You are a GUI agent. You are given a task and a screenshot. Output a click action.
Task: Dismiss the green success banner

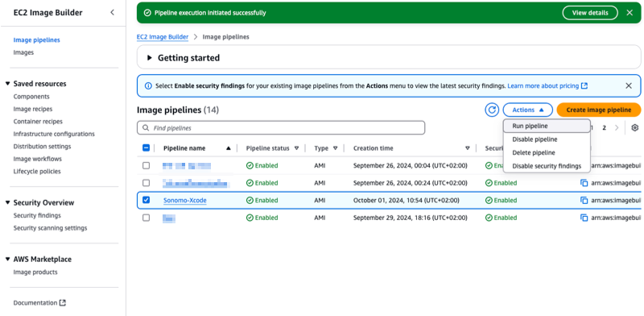[x=630, y=13]
